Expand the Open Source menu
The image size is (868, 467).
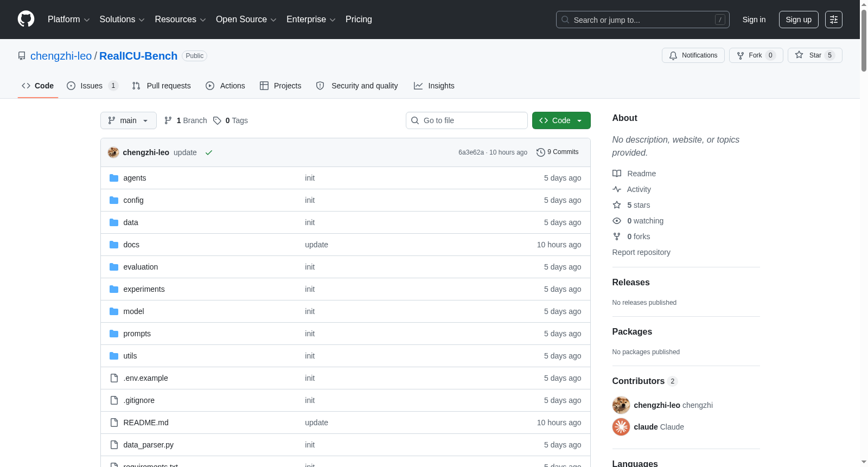pyautogui.click(x=246, y=20)
